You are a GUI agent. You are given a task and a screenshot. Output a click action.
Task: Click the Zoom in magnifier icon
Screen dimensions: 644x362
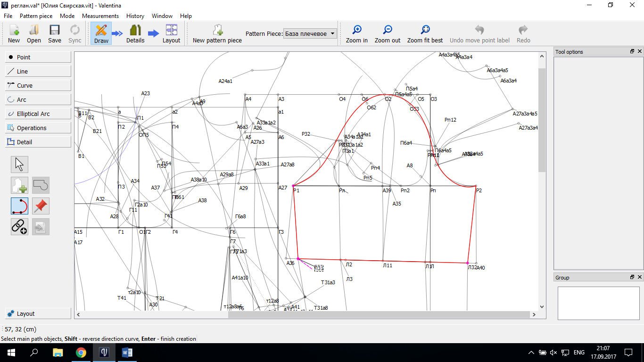point(356,33)
